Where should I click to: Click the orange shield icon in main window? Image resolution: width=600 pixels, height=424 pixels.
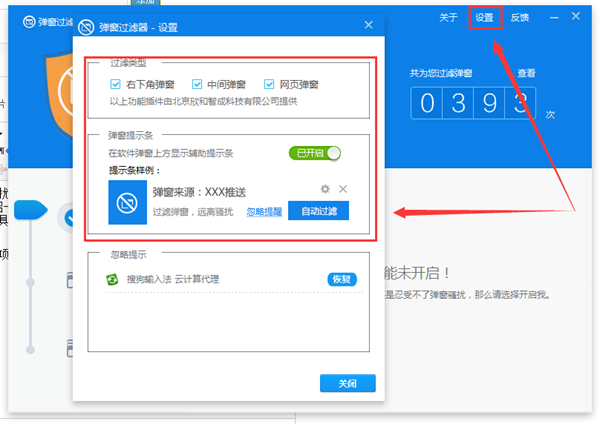tap(59, 96)
